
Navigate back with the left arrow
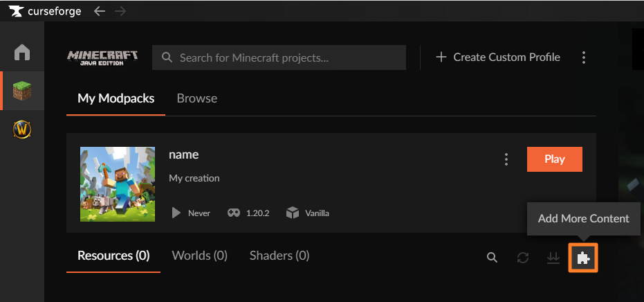pos(100,11)
